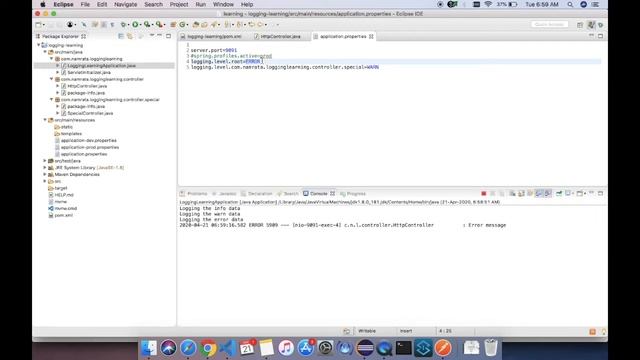640x360 pixels.
Task: Open the Run button dropdown arrow
Action: (x=140, y=25)
